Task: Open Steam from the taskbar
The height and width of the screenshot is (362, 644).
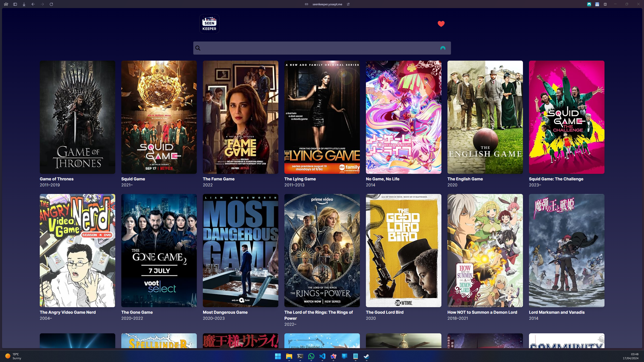Action: point(366,356)
